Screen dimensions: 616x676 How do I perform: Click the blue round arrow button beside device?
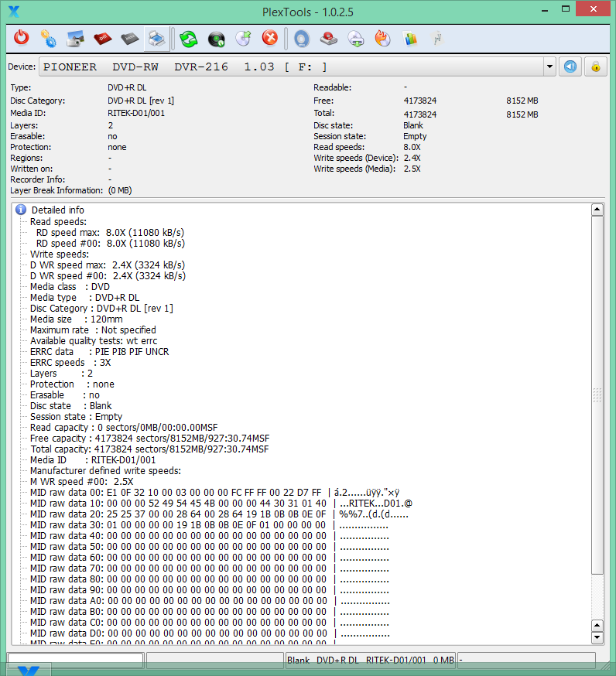click(570, 67)
